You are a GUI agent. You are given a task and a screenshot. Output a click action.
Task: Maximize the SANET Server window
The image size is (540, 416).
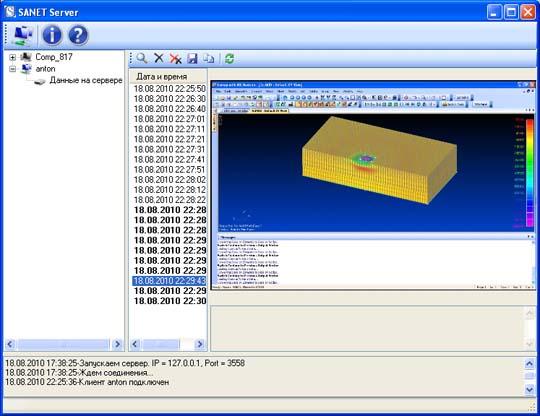tap(511, 12)
